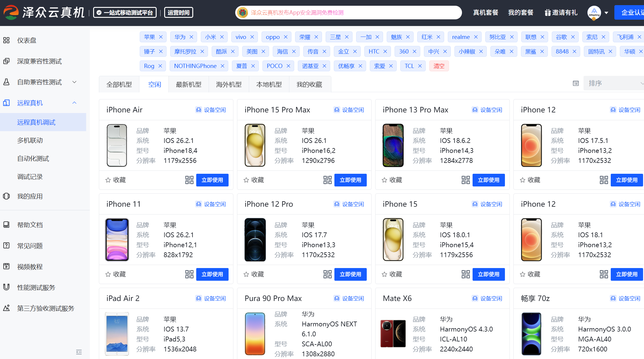The height and width of the screenshot is (359, 644).
Task: Switch to 最新机型 tab
Action: tap(189, 84)
